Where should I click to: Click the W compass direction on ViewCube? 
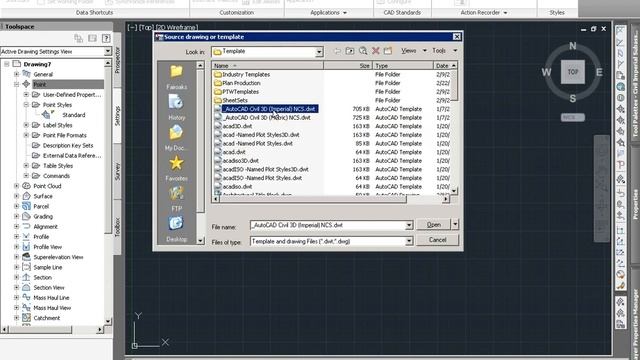[546, 72]
